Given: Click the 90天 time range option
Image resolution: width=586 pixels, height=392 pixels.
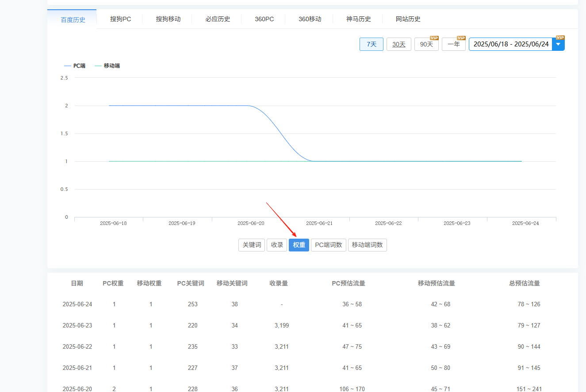Looking at the screenshot, I should point(426,44).
